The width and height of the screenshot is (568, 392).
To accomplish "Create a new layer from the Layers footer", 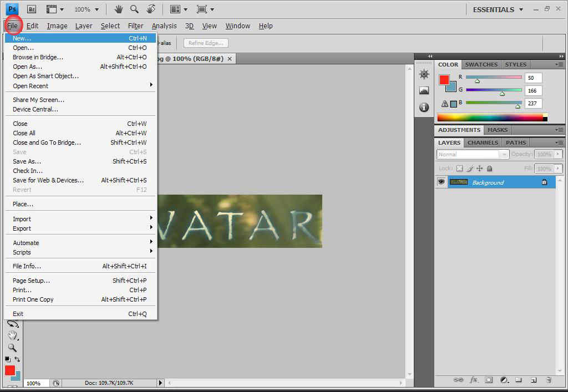I will (534, 380).
